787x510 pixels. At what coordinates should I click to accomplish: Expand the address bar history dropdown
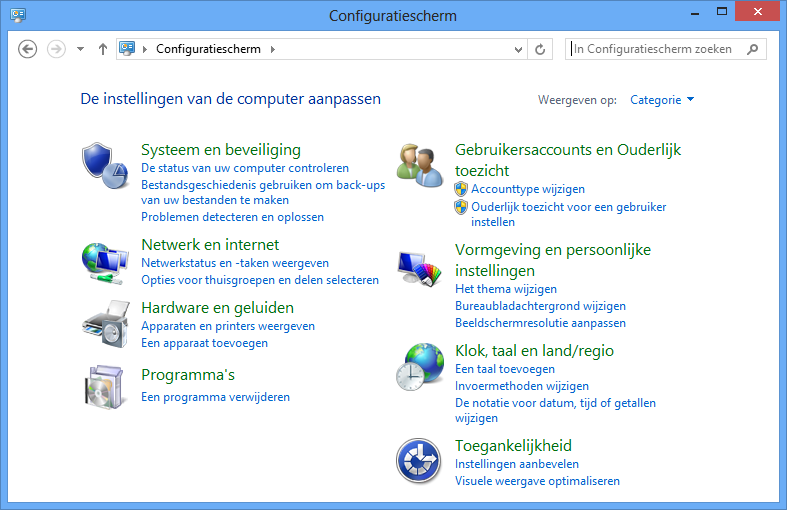[518, 49]
